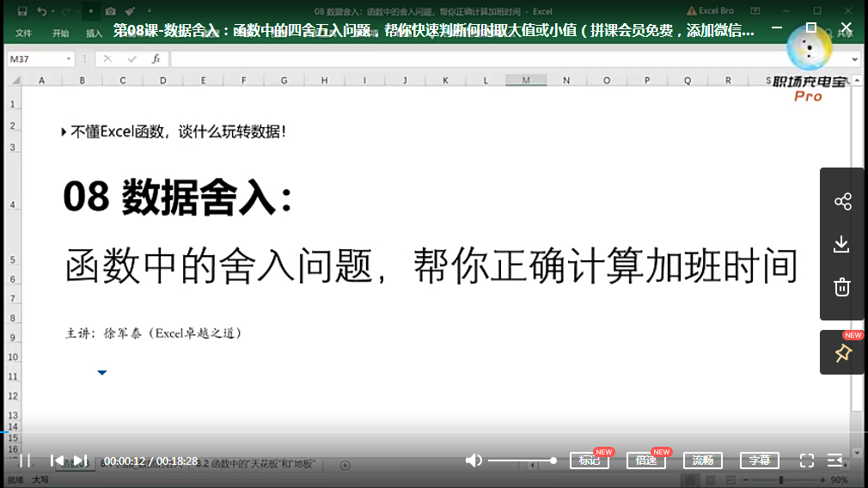The image size is (868, 488).
Task: Click the Excel undo arrow
Action: click(x=41, y=11)
